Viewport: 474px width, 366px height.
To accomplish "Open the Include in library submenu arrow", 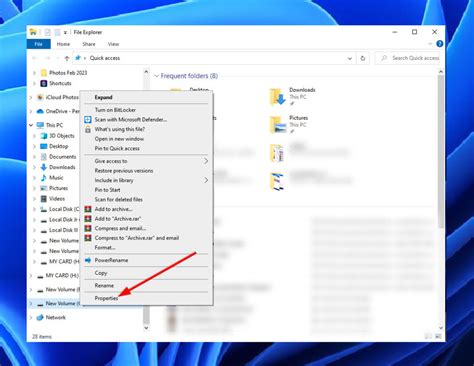I will tap(206, 180).
